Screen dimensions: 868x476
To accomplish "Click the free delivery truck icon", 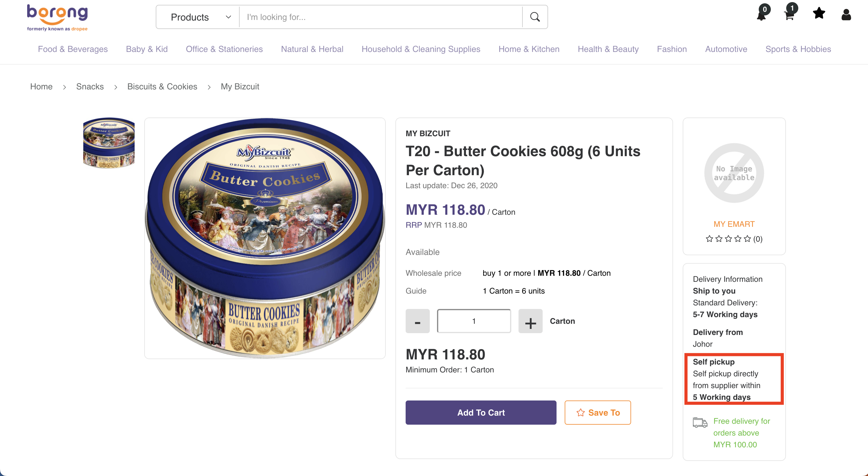I will coord(700,422).
